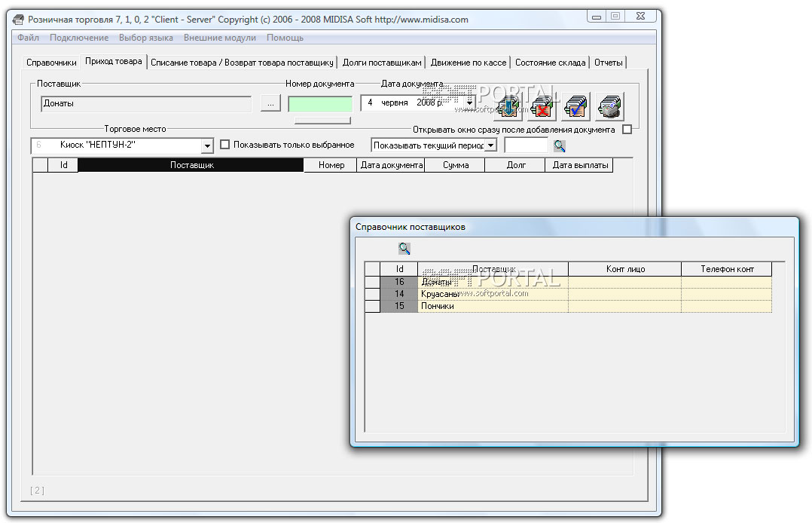Viewport: 812px width, 523px height.
Task: Open the document date picker arrow
Action: point(469,102)
